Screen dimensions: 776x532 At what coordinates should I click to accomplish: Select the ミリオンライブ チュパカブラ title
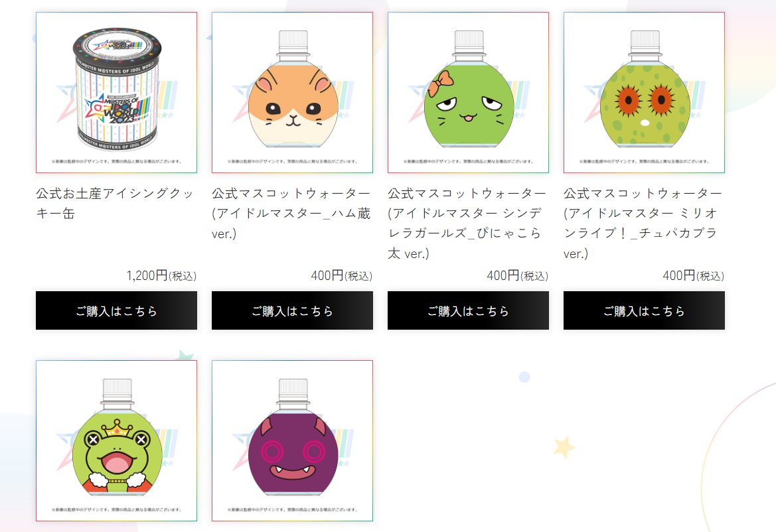(643, 224)
